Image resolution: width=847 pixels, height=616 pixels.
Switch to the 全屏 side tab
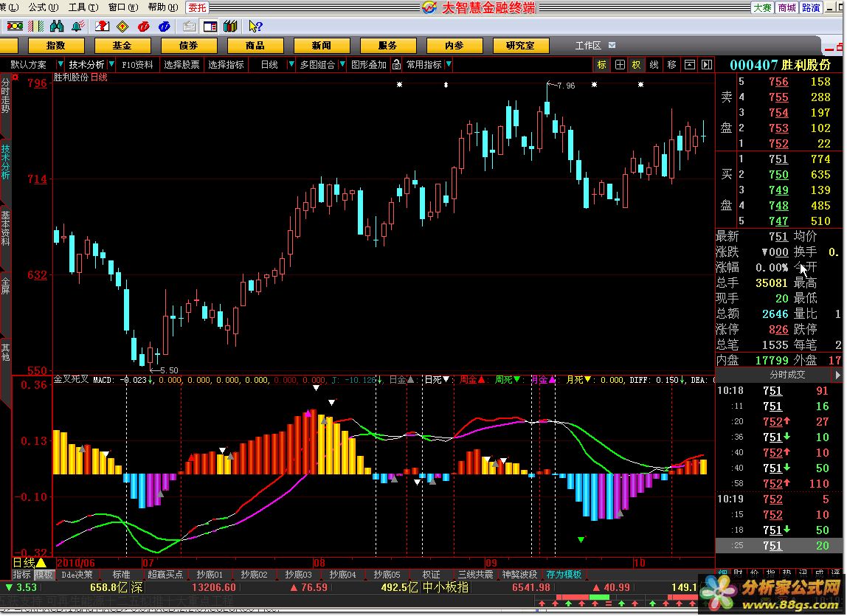point(5,286)
